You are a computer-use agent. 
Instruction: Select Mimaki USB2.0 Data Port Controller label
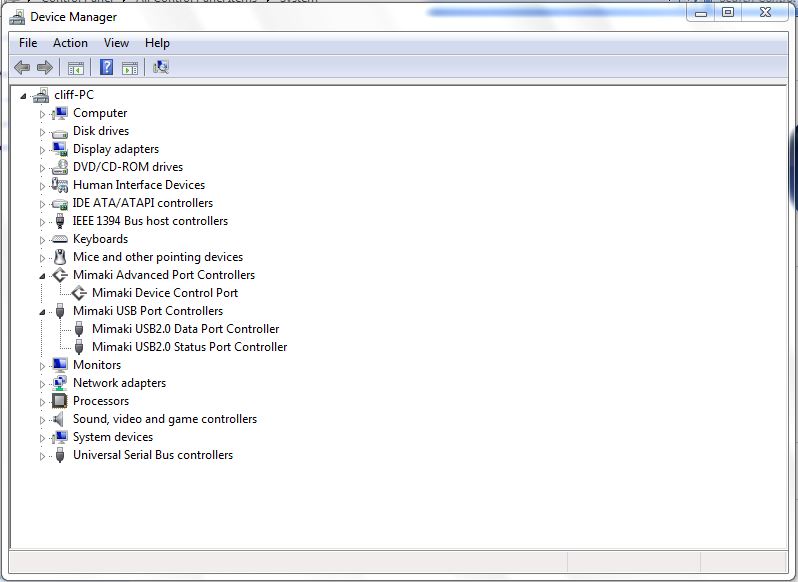point(185,329)
